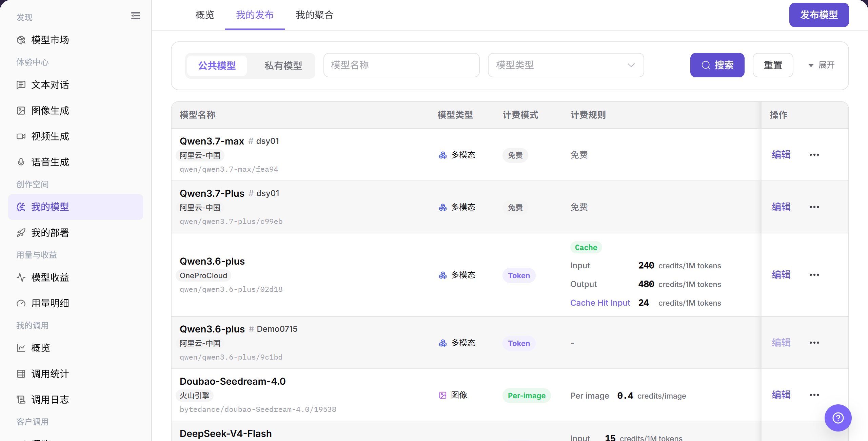
Task: Expand filters with 展开
Action: (821, 65)
